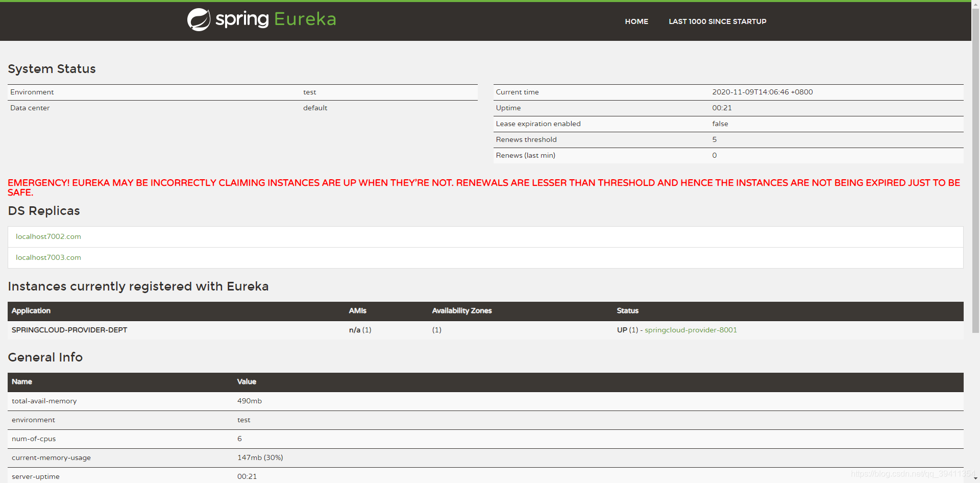The image size is (980, 483).
Task: Select the num-of-cpus row label
Action: pyautogui.click(x=34, y=439)
